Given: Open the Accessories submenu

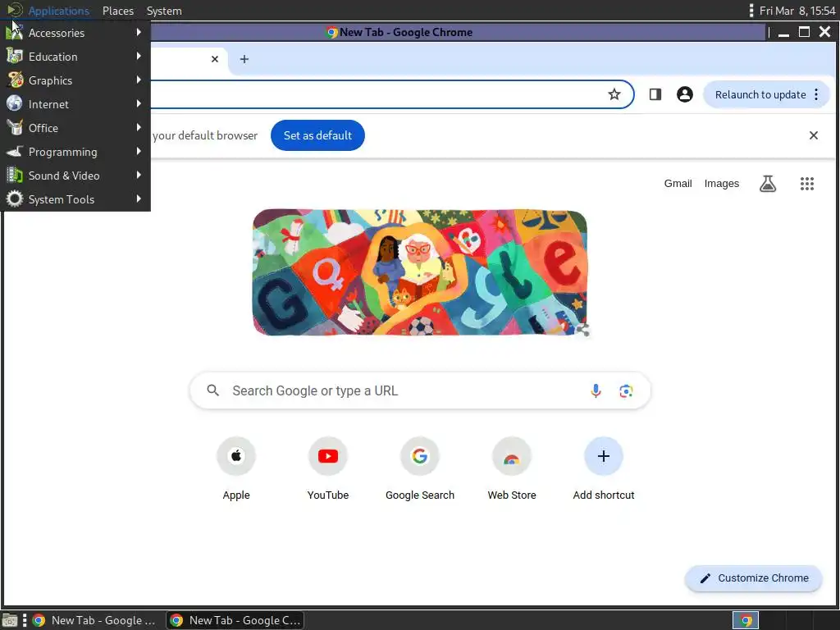Looking at the screenshot, I should point(75,33).
